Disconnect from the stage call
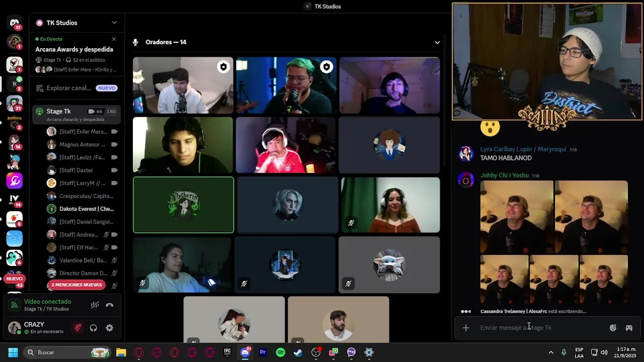The image size is (644, 362). pyautogui.click(x=110, y=305)
